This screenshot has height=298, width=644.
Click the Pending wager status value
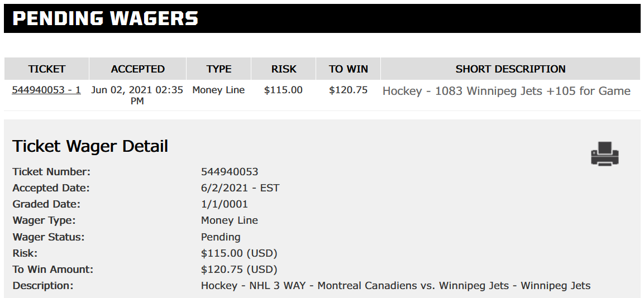pyautogui.click(x=221, y=237)
